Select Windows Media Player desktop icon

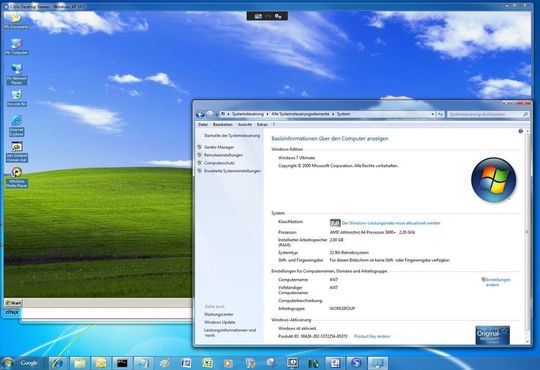coord(16,177)
